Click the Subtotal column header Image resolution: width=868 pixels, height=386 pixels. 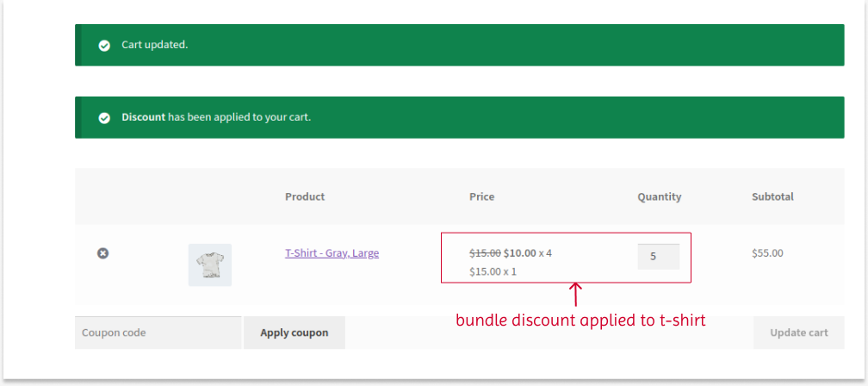[772, 196]
